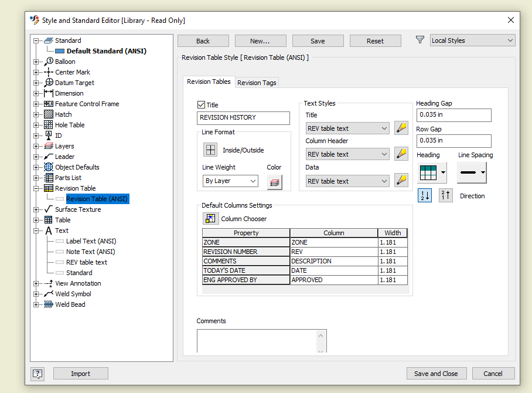532x393 pixels.
Task: Open the Local Styles dropdown
Action: [472, 39]
